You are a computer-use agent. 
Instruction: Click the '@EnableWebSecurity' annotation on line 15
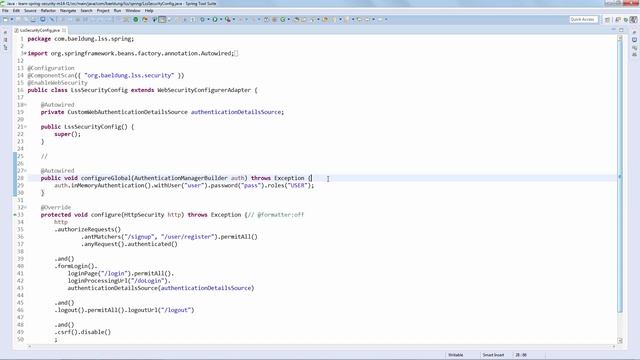(58, 83)
